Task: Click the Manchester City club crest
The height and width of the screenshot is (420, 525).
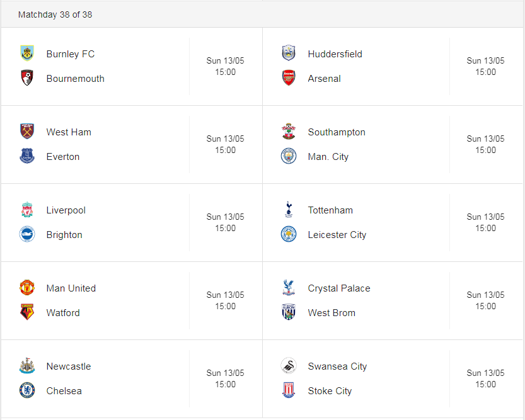Action: (289, 156)
